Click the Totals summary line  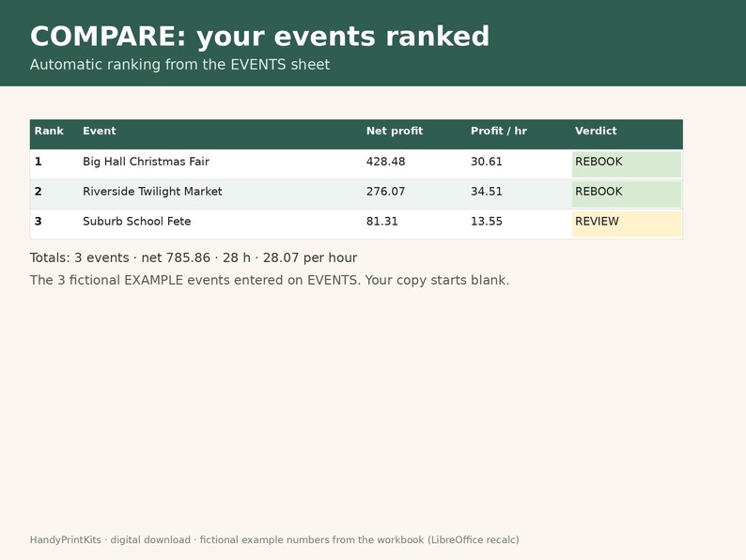coord(194,257)
